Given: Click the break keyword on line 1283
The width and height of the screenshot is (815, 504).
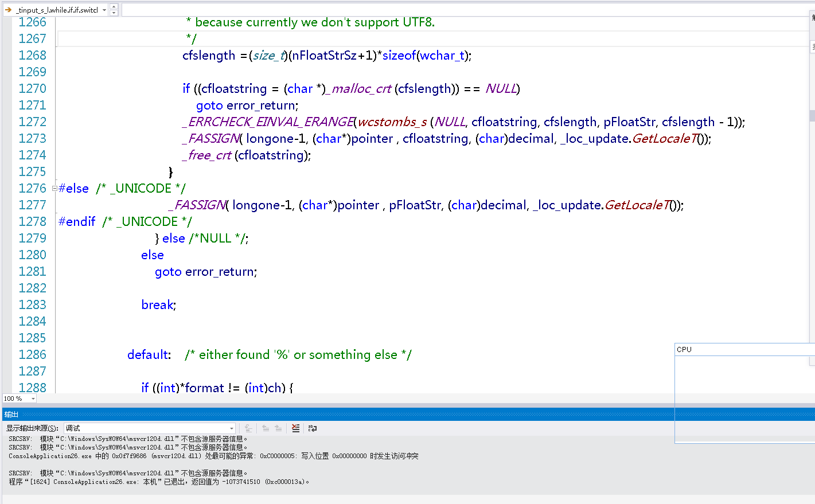Looking at the screenshot, I should click(x=157, y=305).
